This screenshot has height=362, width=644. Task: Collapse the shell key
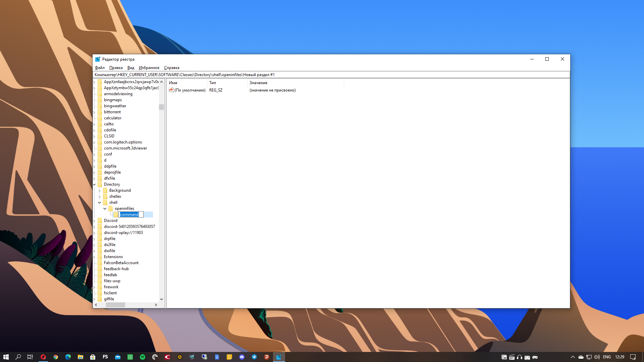click(100, 202)
